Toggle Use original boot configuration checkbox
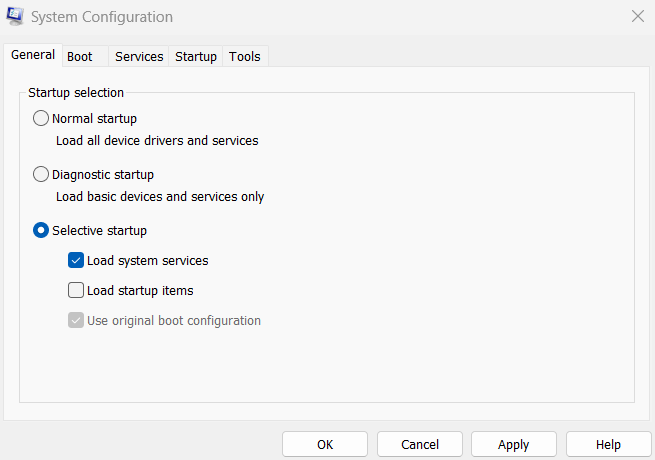 (x=76, y=321)
